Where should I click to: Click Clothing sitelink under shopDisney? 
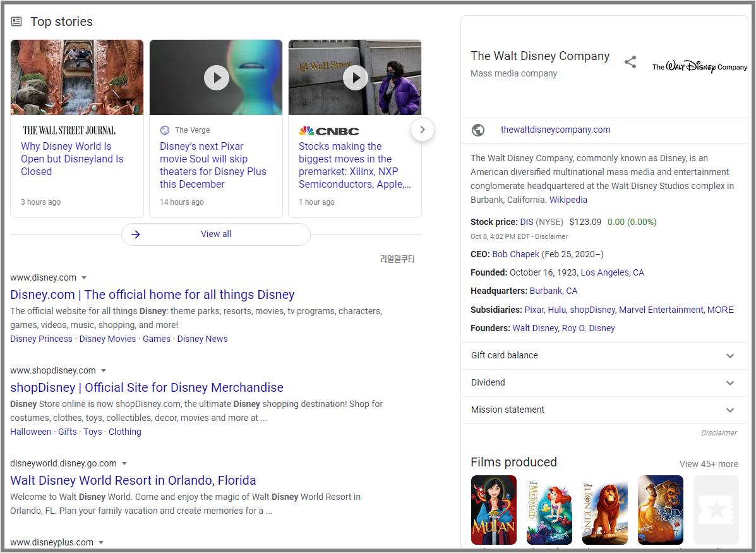coord(125,432)
